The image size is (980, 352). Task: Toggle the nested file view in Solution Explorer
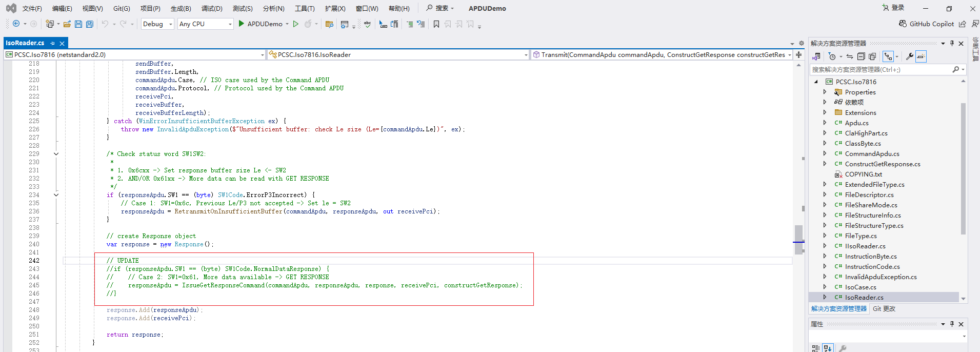point(889,56)
